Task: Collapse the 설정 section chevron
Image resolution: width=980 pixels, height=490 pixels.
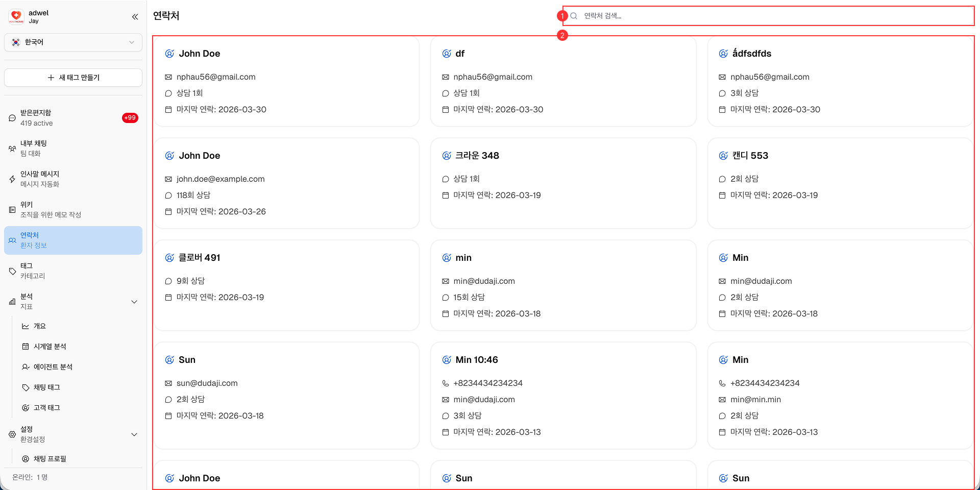Action: click(134, 434)
